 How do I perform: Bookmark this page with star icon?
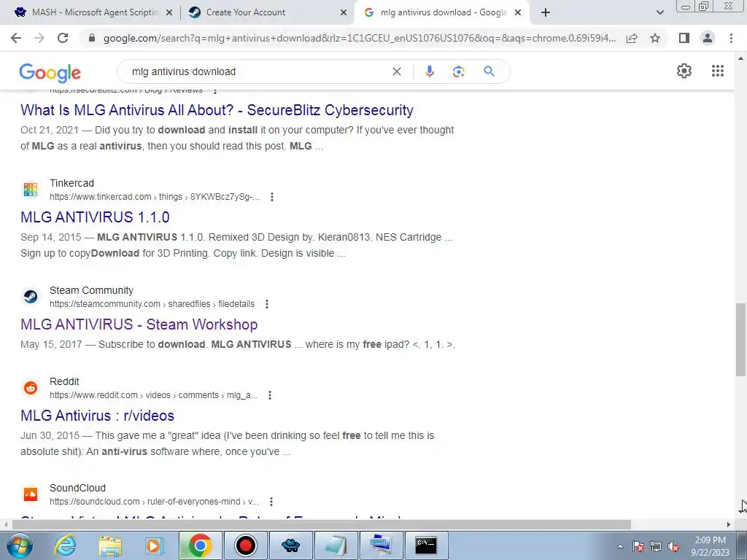click(x=655, y=38)
